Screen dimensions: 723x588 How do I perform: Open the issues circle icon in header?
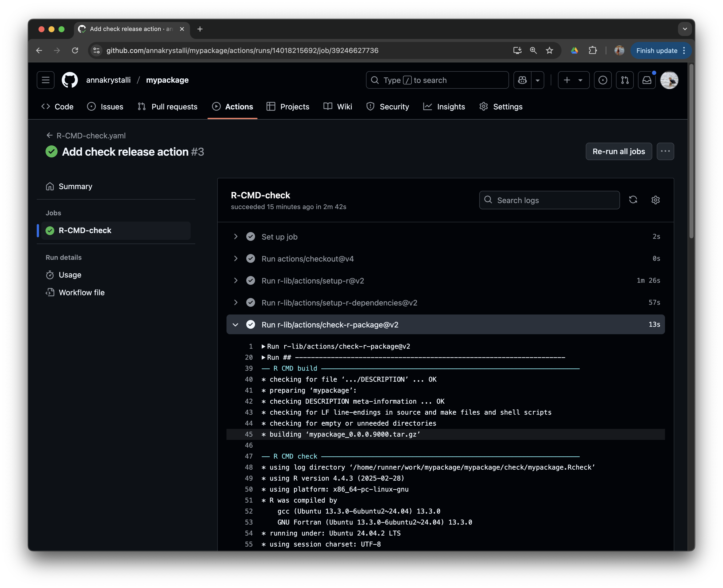603,80
